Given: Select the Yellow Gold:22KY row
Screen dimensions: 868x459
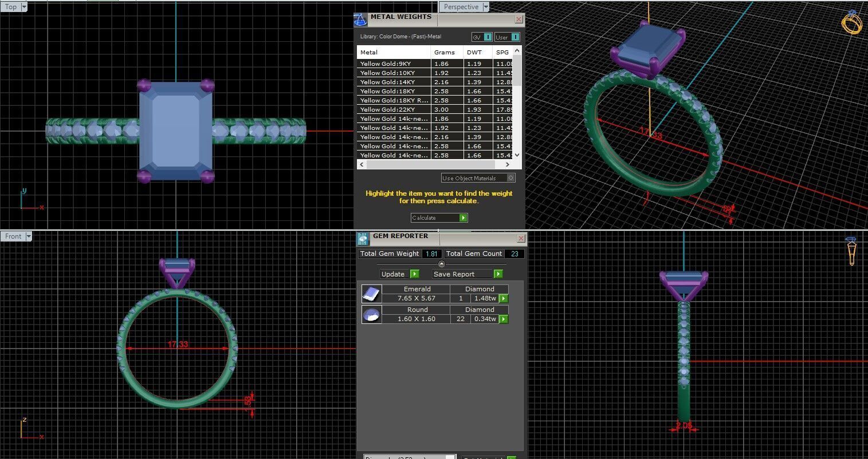Looking at the screenshot, I should click(435, 109).
